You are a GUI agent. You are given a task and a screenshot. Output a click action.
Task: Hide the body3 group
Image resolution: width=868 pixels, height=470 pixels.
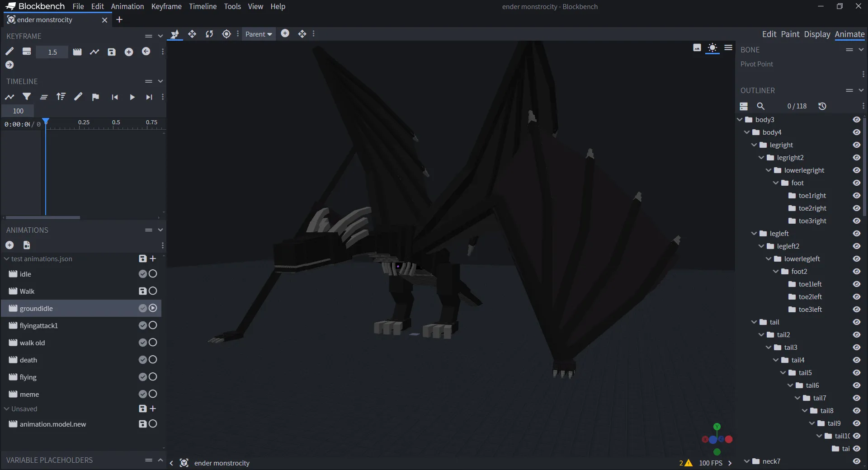click(856, 120)
